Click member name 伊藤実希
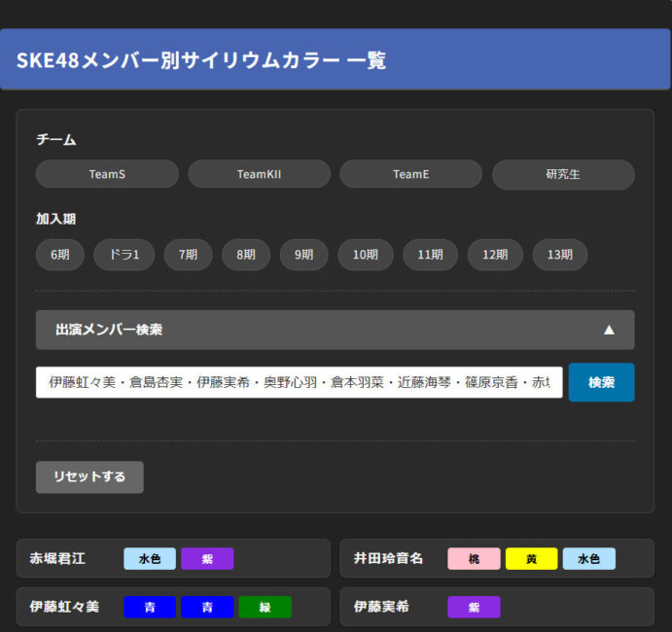The image size is (672, 632). (x=381, y=607)
